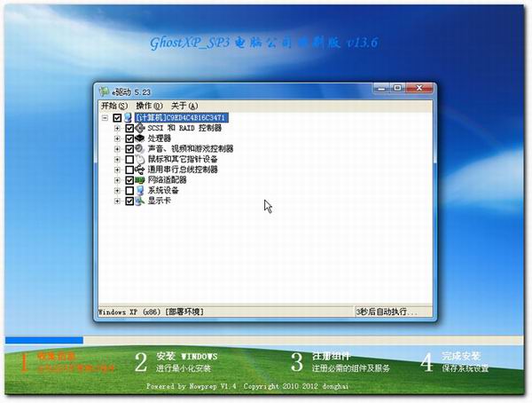Image resolution: width=532 pixels, height=403 pixels.
Task: Expand the 声音、视频和游戏控制器 node
Action: (117, 149)
